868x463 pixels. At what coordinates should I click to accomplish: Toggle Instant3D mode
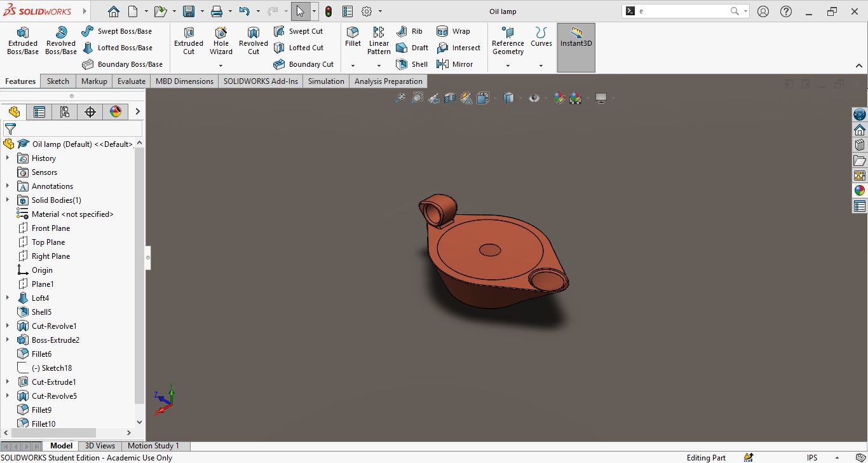pos(576,48)
